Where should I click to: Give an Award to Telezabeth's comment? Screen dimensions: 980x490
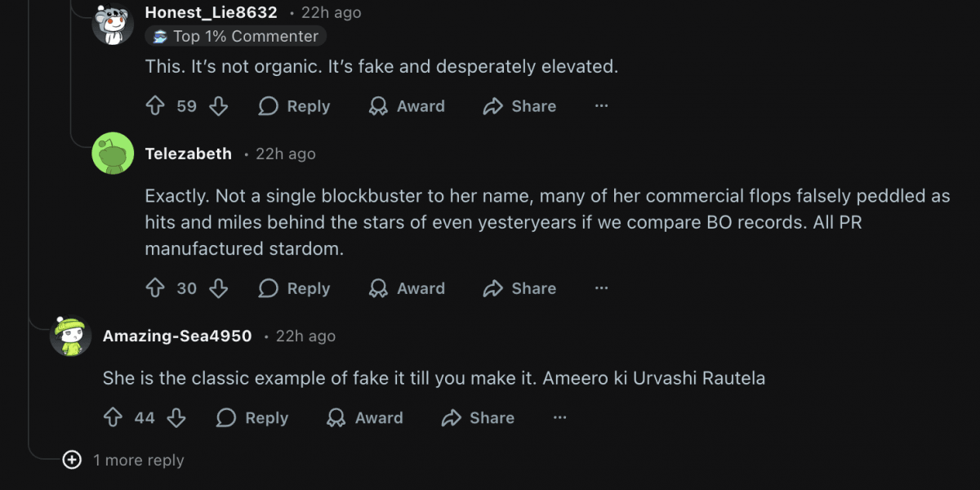[406, 288]
